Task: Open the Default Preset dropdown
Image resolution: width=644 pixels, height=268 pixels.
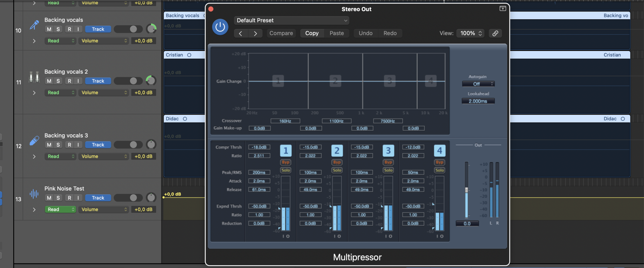Action: [x=291, y=20]
